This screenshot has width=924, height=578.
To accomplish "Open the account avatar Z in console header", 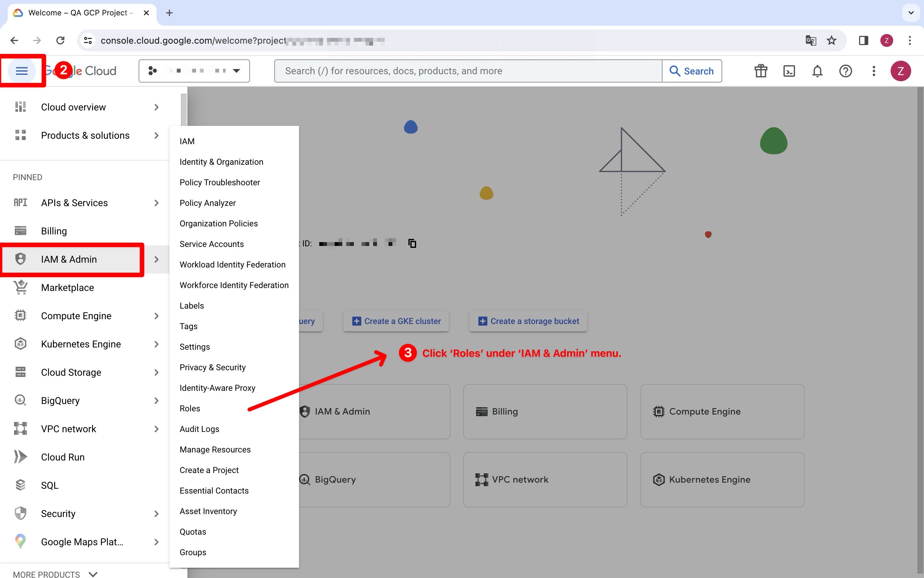I will click(901, 71).
